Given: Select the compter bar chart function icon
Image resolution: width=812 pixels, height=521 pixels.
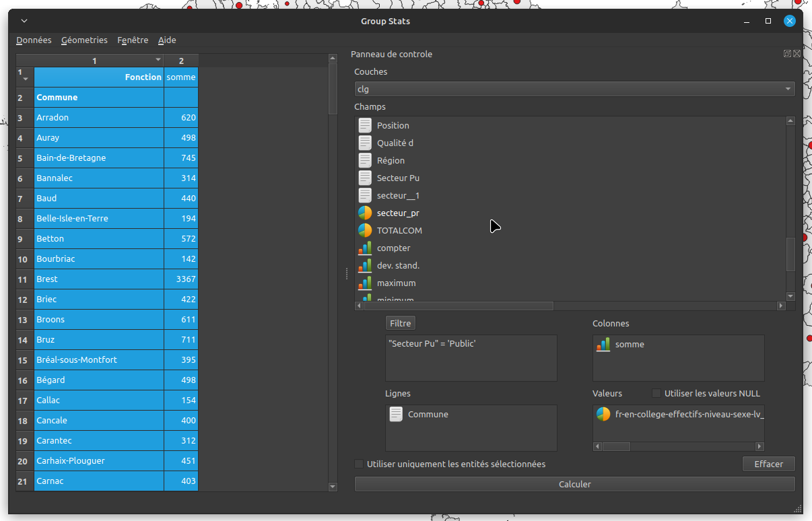Looking at the screenshot, I should tap(365, 248).
